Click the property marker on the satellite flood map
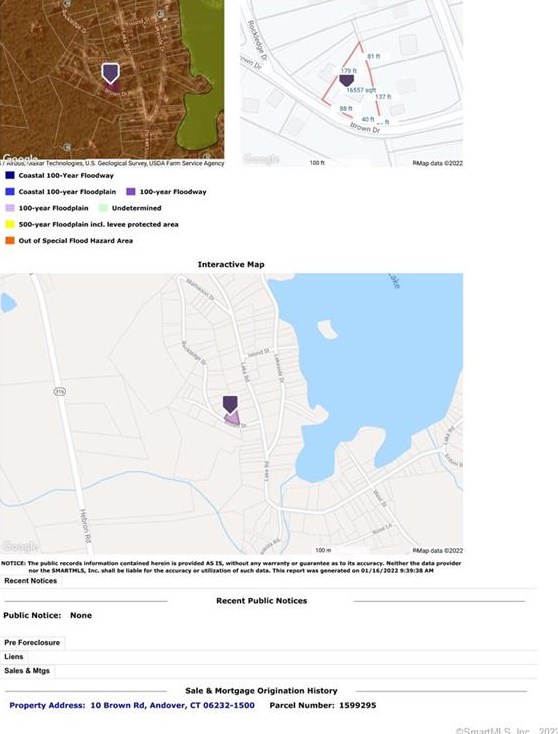The width and height of the screenshot is (558, 734). tap(110, 73)
